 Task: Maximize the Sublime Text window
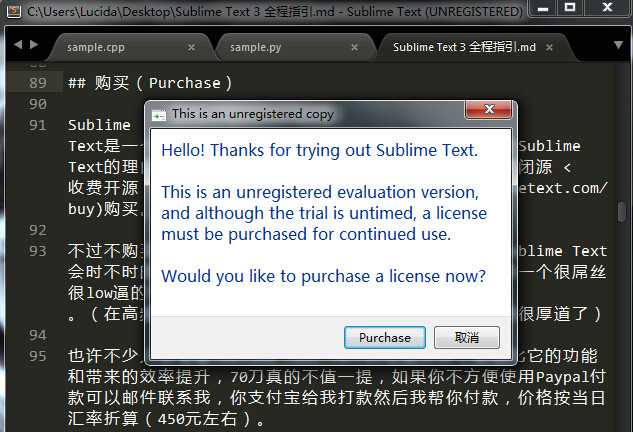pyautogui.click(x=570, y=8)
